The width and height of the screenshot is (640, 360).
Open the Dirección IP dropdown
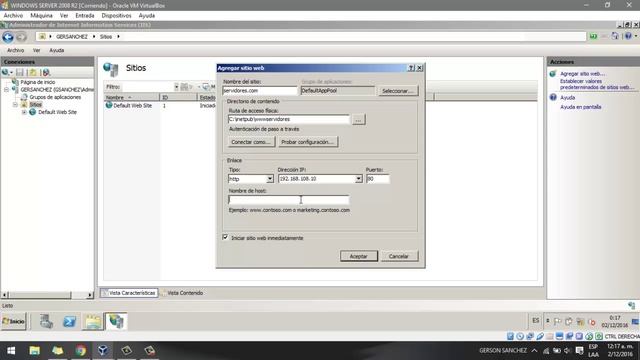click(358, 179)
